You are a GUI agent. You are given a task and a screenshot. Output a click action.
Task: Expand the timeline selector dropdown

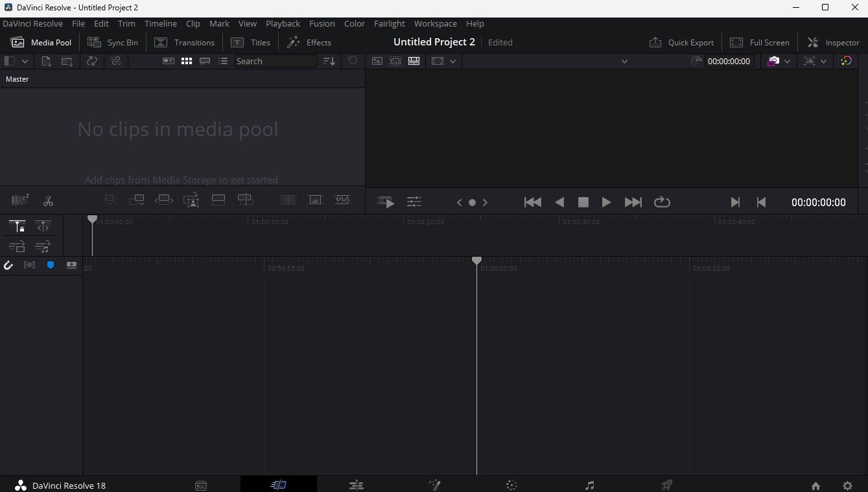624,61
